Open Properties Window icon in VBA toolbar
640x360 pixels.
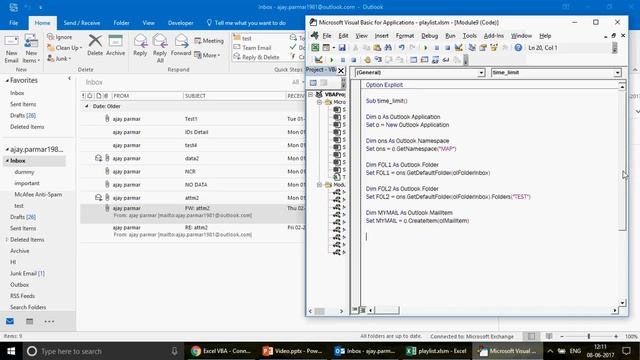pos(483,48)
